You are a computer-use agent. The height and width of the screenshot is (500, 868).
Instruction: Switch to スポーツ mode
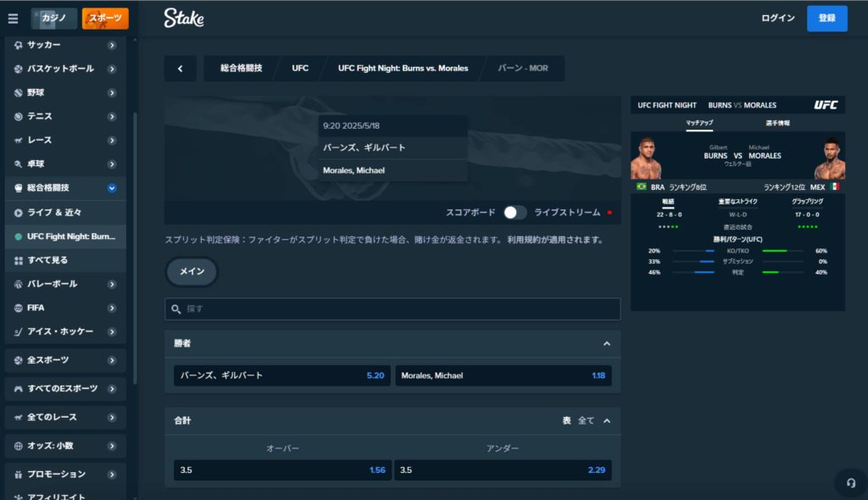pos(105,19)
